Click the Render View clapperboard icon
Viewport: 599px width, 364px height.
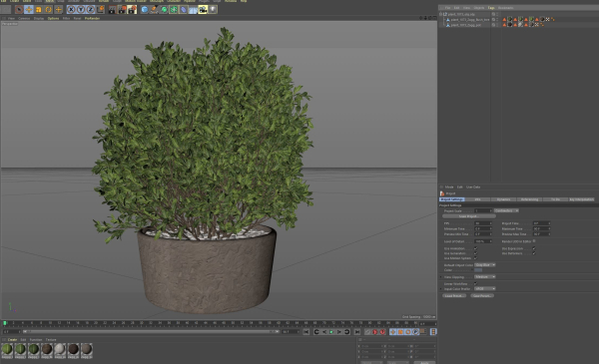[112, 10]
